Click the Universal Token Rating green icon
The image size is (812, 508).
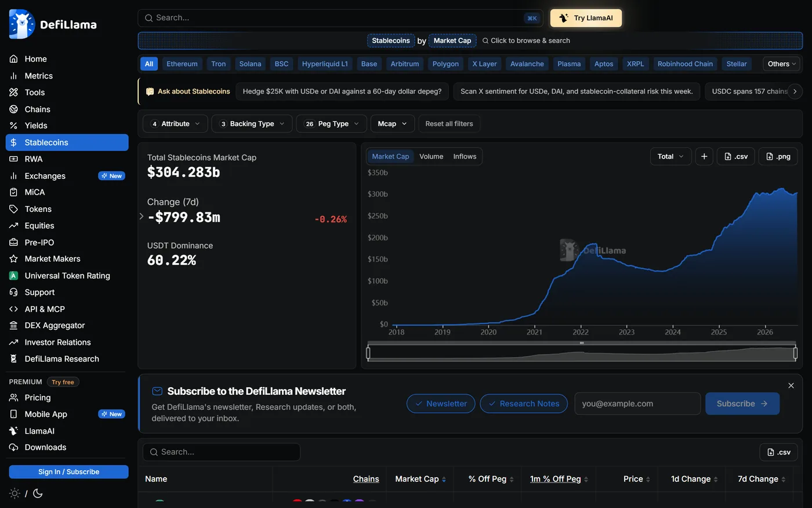click(13, 276)
